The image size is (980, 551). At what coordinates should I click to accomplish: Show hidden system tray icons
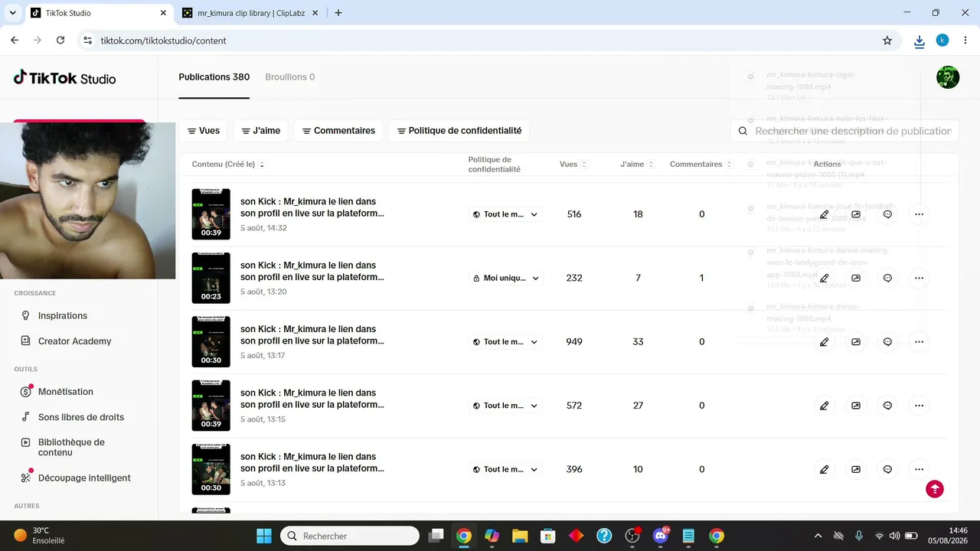tap(818, 536)
